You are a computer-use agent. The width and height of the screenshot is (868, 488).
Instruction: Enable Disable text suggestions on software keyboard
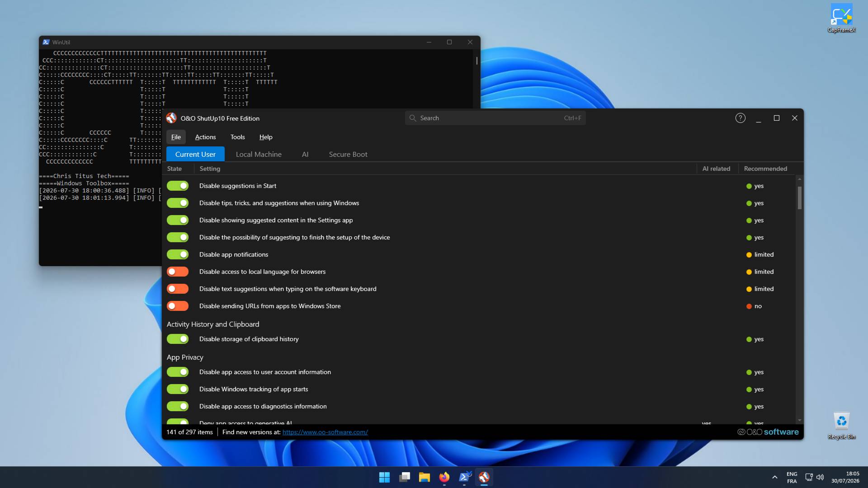coord(178,289)
